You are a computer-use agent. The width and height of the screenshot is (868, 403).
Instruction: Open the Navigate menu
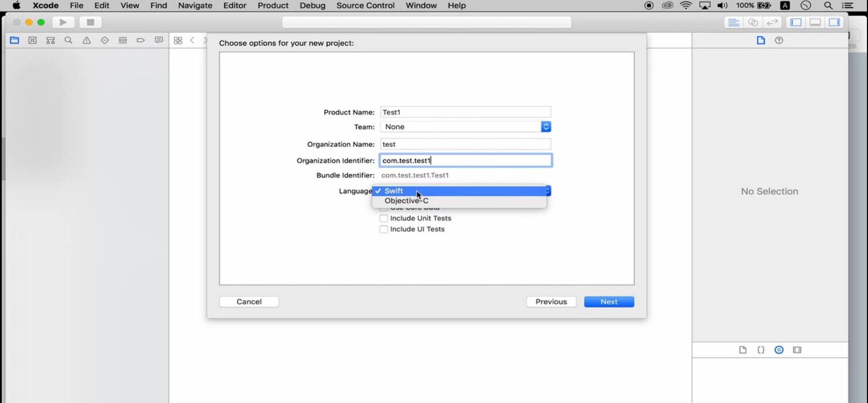[x=195, y=5]
